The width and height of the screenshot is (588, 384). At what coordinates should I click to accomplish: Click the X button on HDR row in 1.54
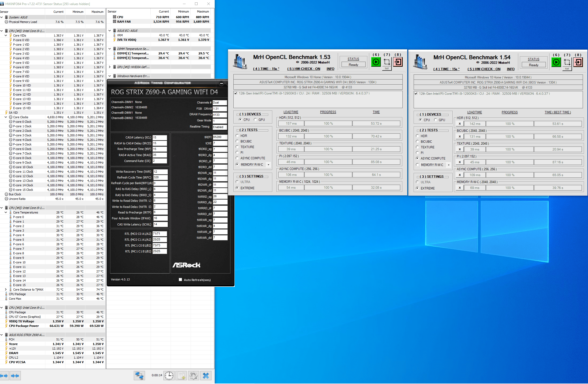tap(460, 124)
